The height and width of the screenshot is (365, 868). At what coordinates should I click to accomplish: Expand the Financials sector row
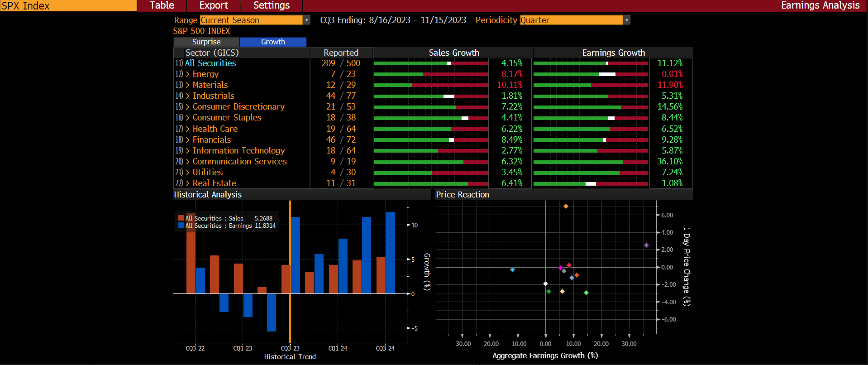[187, 139]
